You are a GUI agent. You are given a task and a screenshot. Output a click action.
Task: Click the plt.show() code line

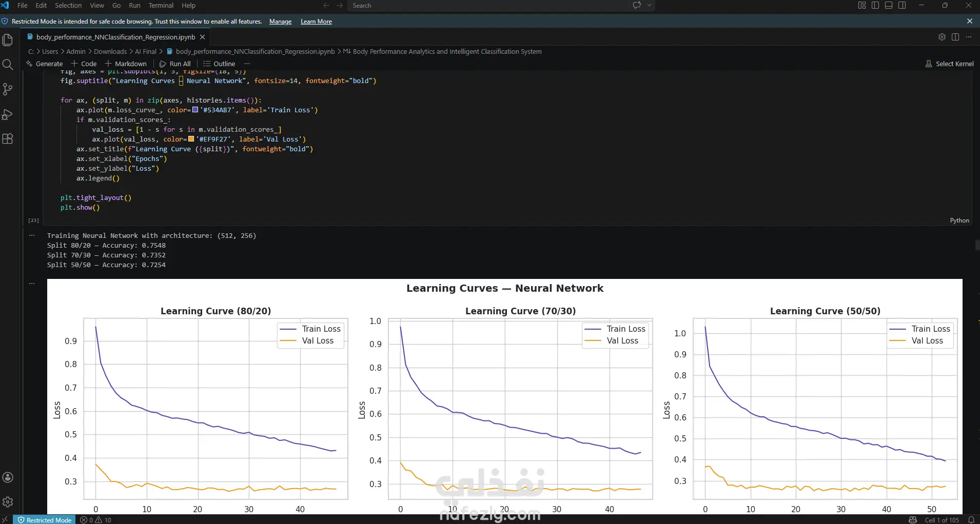[x=80, y=208]
